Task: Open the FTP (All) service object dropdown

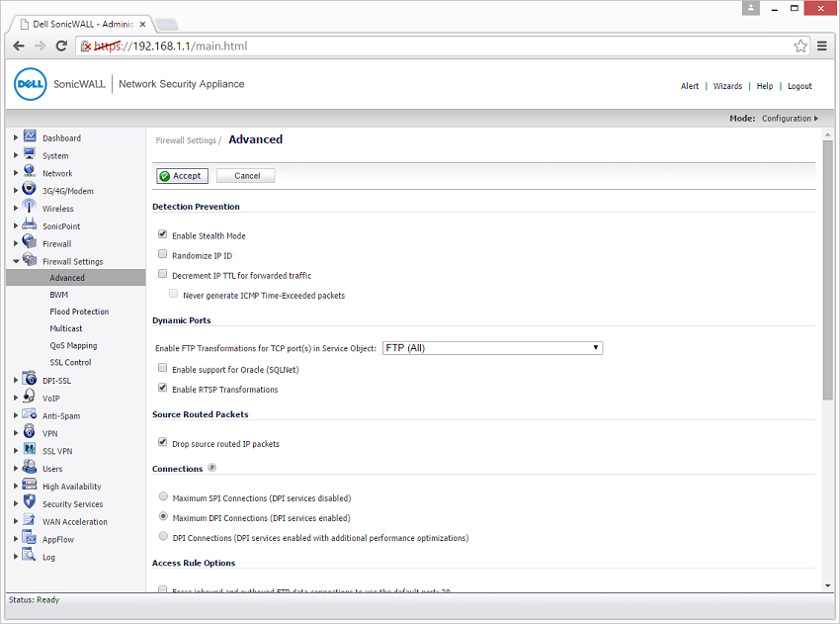Action: pyautogui.click(x=492, y=348)
